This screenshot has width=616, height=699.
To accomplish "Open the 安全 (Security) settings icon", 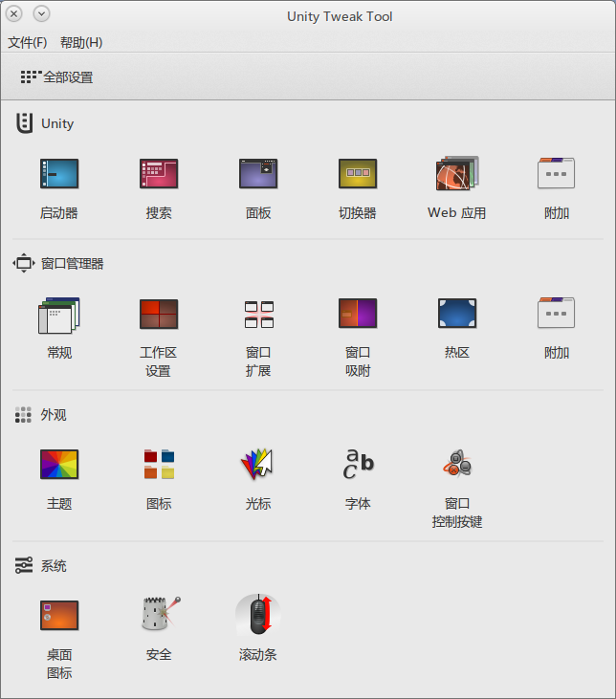I will tap(161, 613).
